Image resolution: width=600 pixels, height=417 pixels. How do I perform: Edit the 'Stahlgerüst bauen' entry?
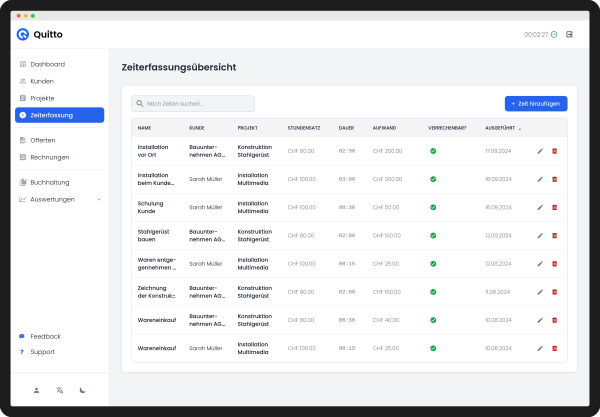click(540, 235)
